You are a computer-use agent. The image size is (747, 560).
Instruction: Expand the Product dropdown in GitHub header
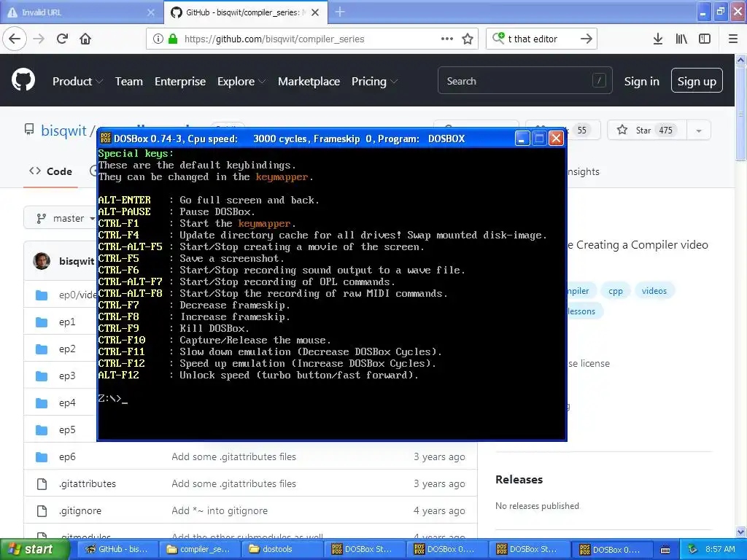(77, 82)
